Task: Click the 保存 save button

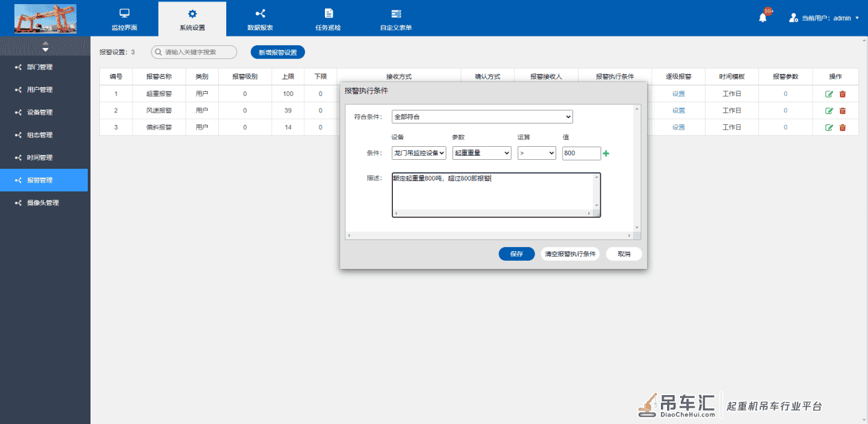Action: click(516, 254)
